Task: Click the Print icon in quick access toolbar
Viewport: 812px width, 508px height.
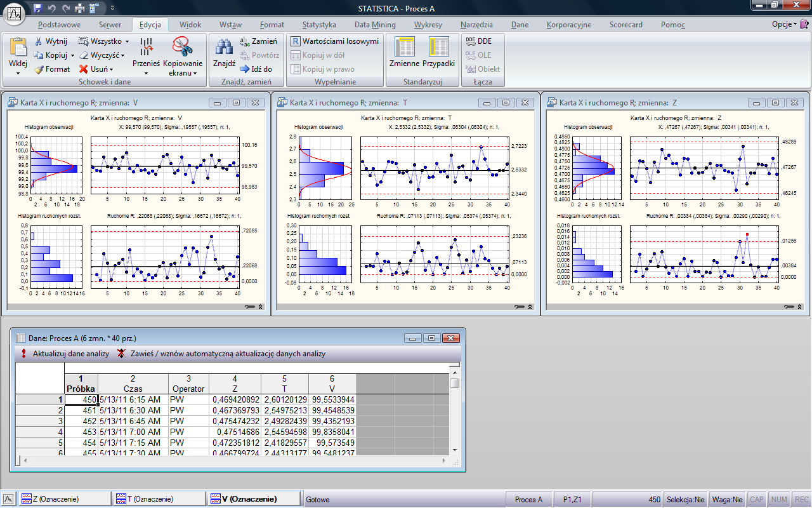Action: (80, 8)
